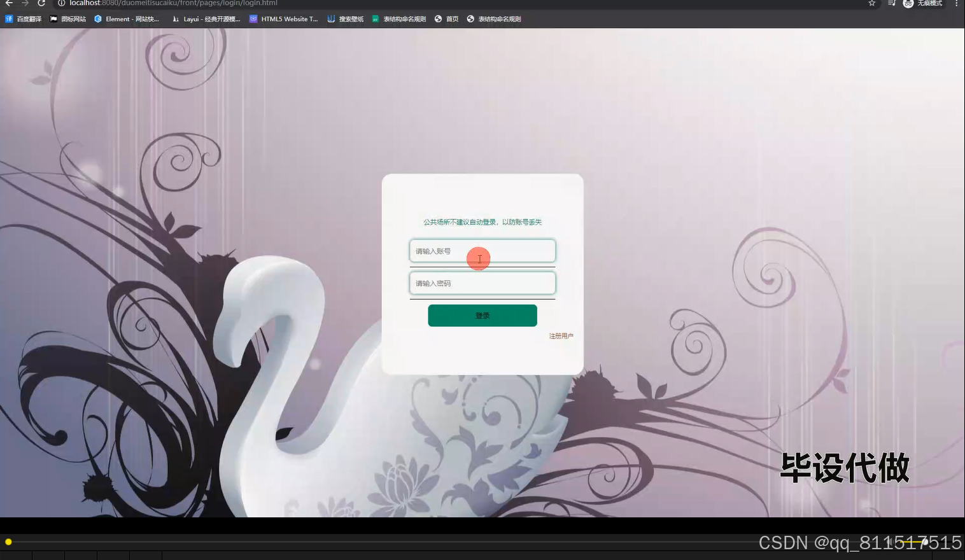Viewport: 965px width, 560px height.
Task: Reload the page with the refresh icon
Action: (x=41, y=3)
